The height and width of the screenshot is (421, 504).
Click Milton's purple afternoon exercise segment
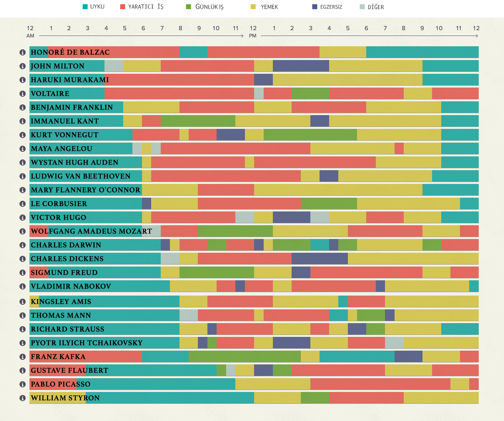coord(301,66)
